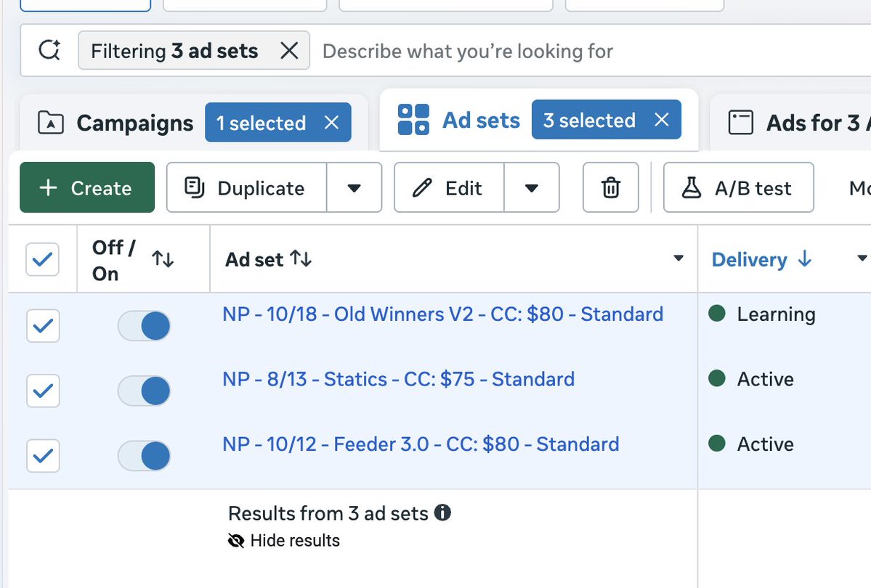The height and width of the screenshot is (588, 871).
Task: Click the Duplicate button
Action: (247, 188)
